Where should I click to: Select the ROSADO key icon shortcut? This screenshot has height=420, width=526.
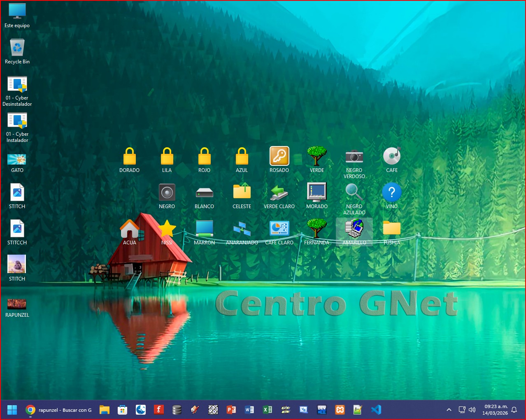click(279, 156)
